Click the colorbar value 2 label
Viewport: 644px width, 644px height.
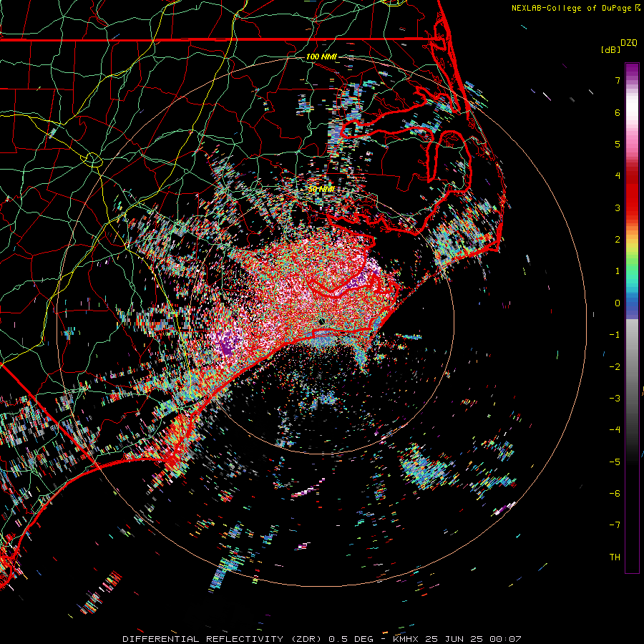[x=618, y=240]
